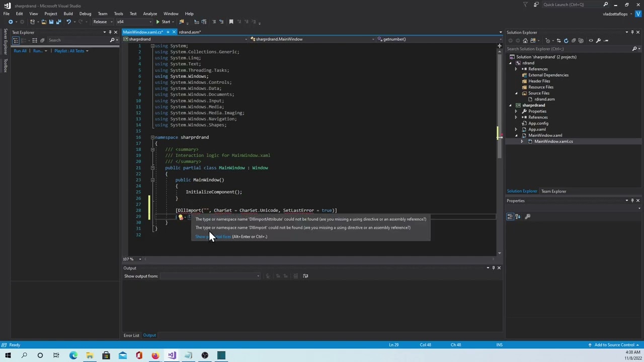
Task: Open the Analyze menu
Action: point(150,14)
